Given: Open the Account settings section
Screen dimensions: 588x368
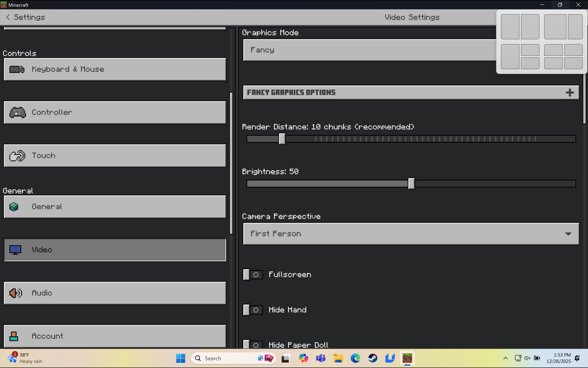Looking at the screenshot, I should pos(115,336).
